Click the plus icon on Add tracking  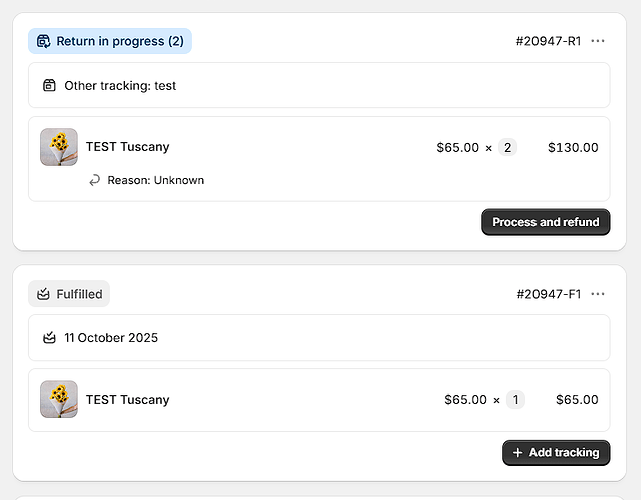tap(517, 453)
